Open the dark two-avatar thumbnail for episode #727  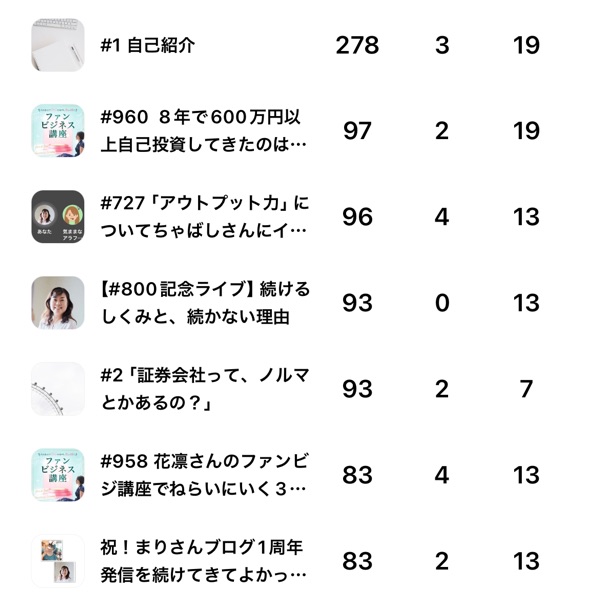[x=58, y=217]
